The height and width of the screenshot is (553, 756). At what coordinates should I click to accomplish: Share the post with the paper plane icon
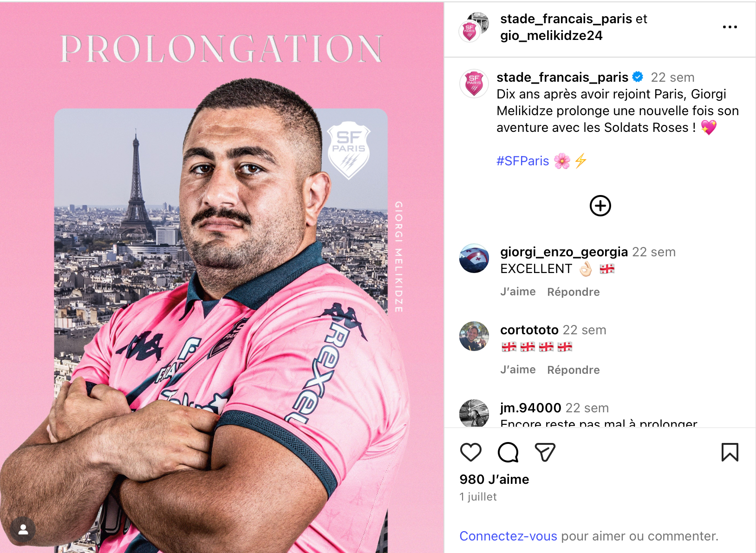pos(545,452)
